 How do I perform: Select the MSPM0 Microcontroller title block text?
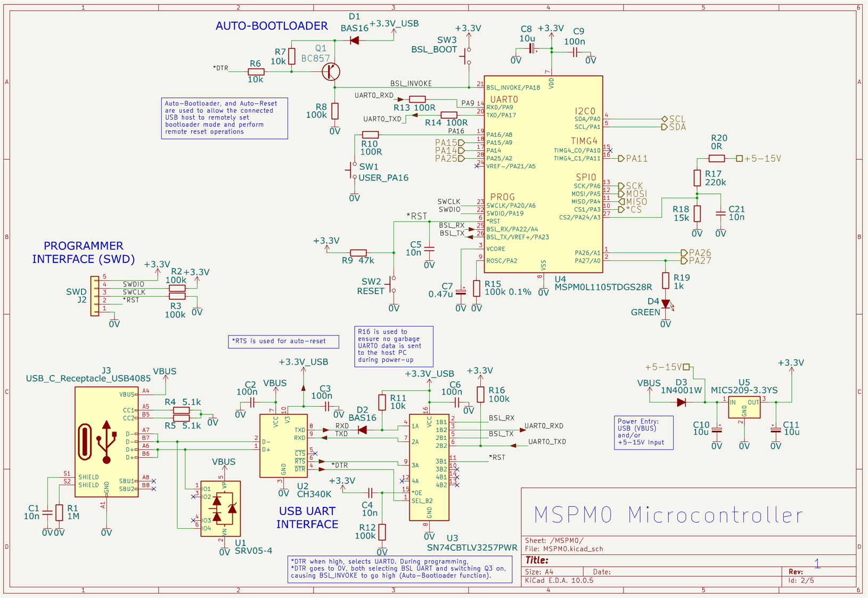668,514
